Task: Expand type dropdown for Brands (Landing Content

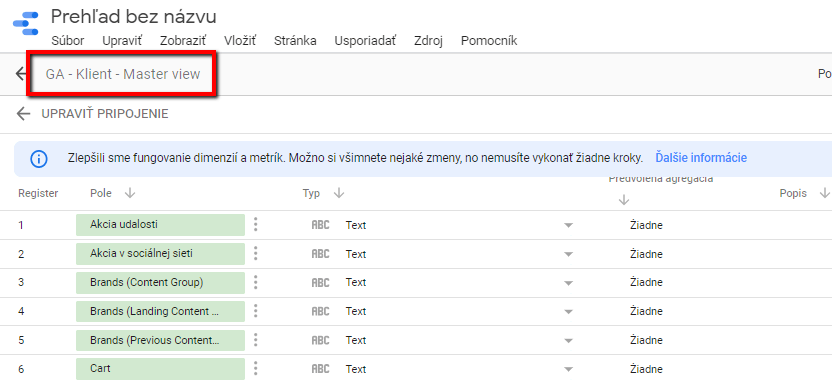Action: tap(568, 312)
